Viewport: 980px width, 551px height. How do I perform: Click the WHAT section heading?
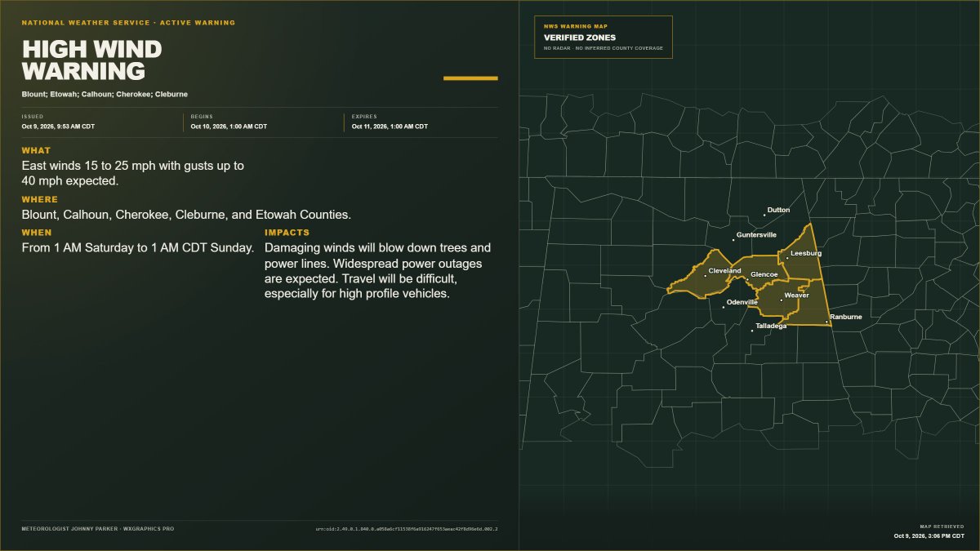pos(36,150)
